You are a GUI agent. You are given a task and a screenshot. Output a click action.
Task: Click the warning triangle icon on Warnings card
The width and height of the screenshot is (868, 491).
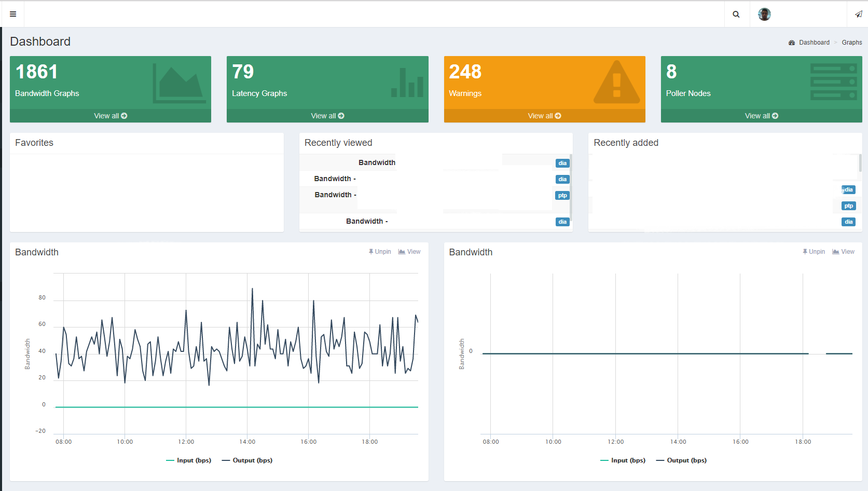pos(616,82)
